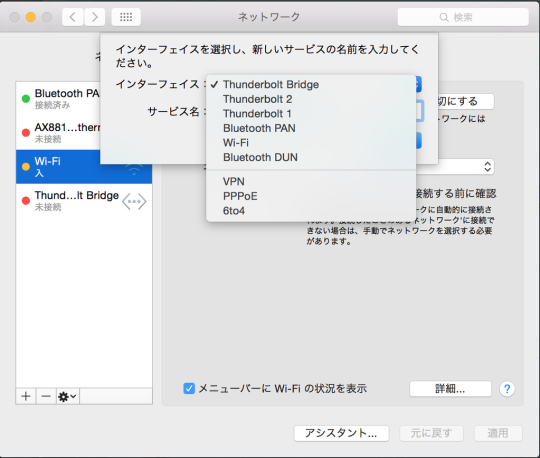Expand the network name popup stepper

tap(487, 167)
